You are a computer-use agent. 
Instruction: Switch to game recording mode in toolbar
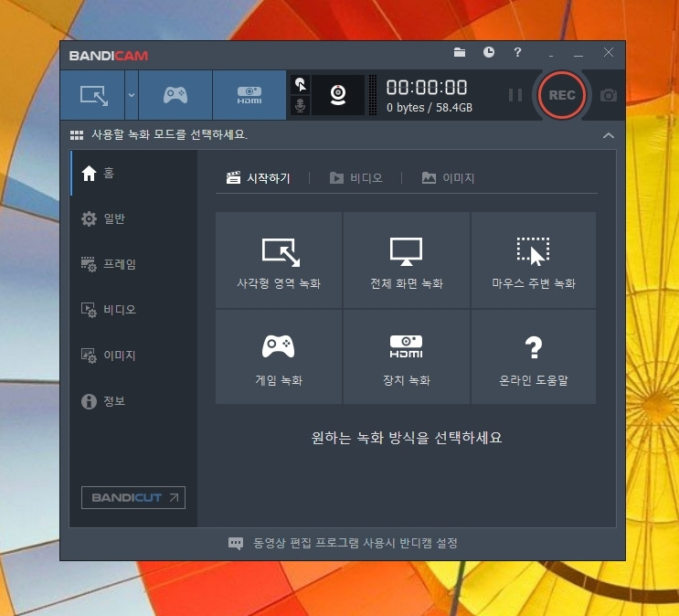(x=175, y=95)
